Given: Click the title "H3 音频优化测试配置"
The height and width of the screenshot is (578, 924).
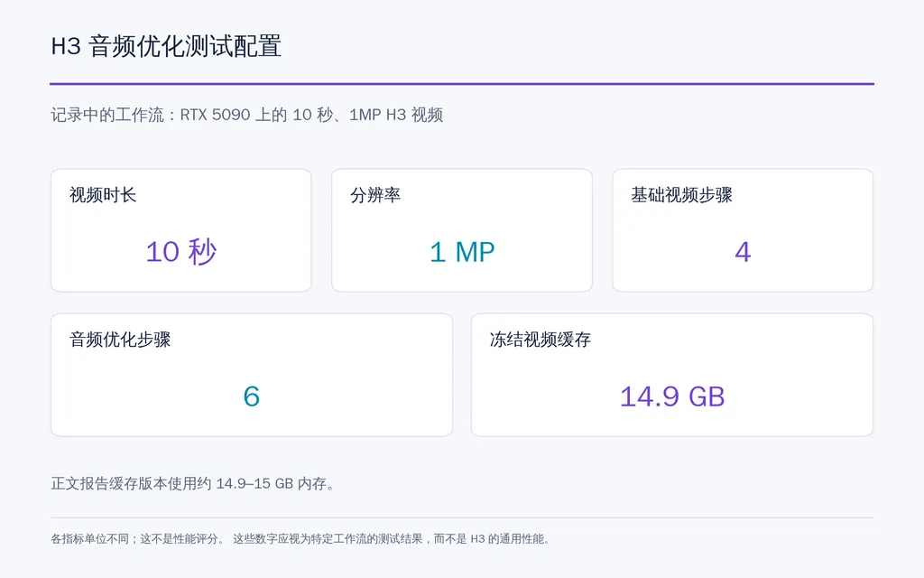Looking at the screenshot, I should pyautogui.click(x=166, y=46).
